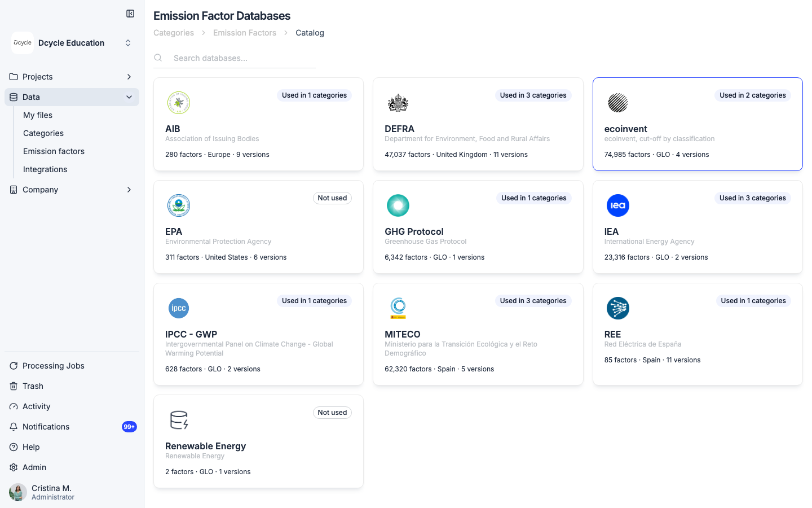
Task: Expand the Projects section chevron
Action: (x=129, y=77)
